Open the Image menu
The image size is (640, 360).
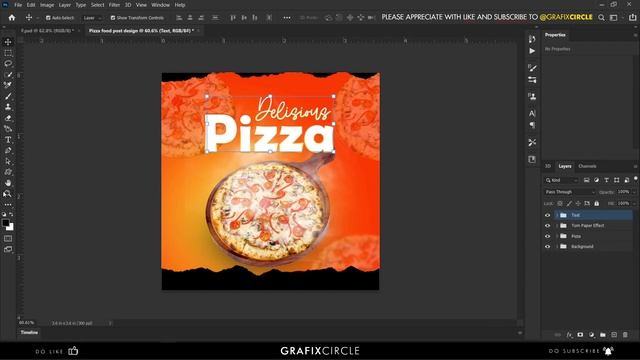coord(47,5)
